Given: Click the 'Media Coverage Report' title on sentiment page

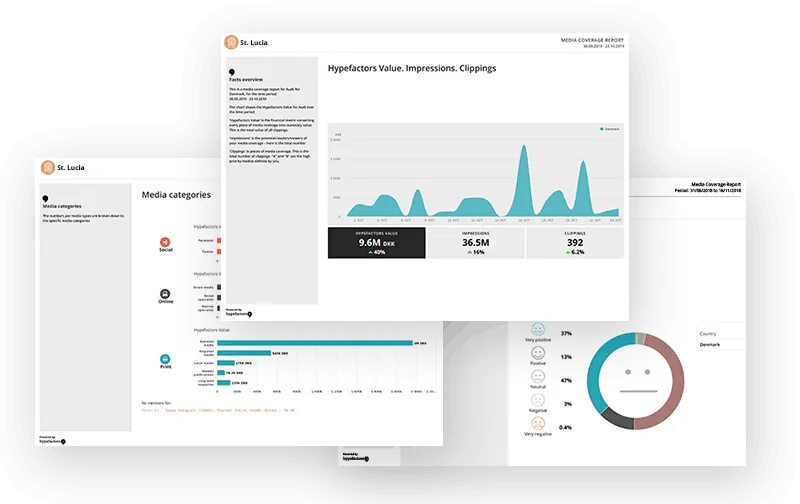Looking at the screenshot, I should pyautogui.click(x=716, y=184).
